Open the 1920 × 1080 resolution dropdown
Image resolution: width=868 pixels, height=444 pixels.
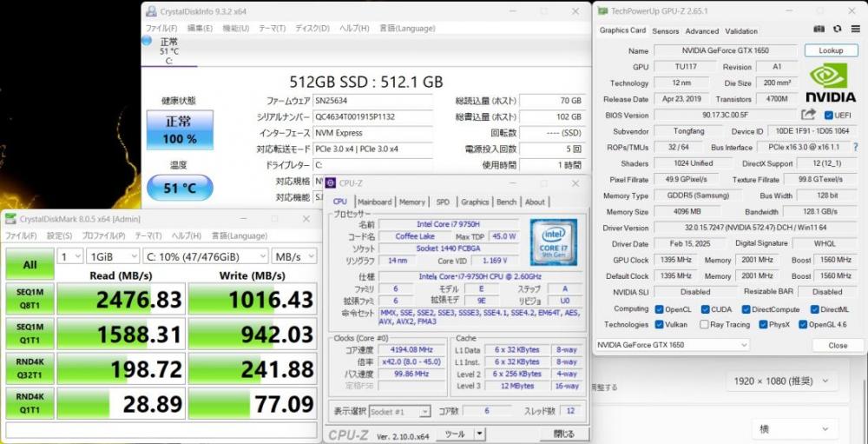click(x=781, y=381)
